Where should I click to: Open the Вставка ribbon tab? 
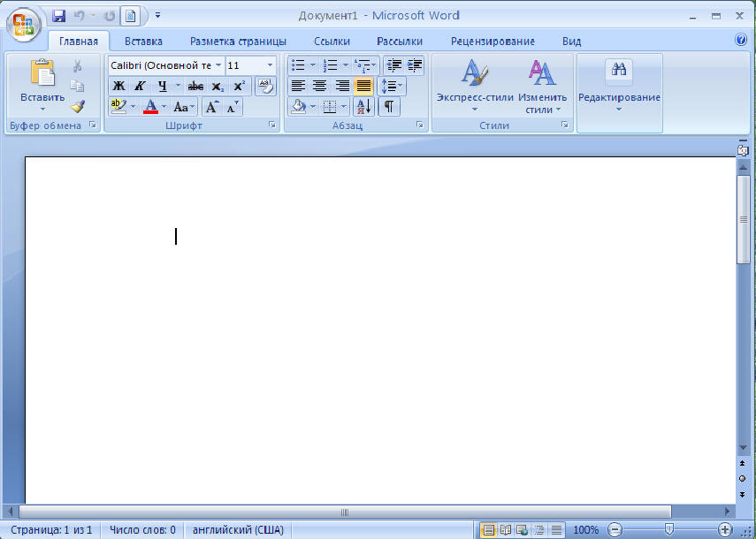143,42
